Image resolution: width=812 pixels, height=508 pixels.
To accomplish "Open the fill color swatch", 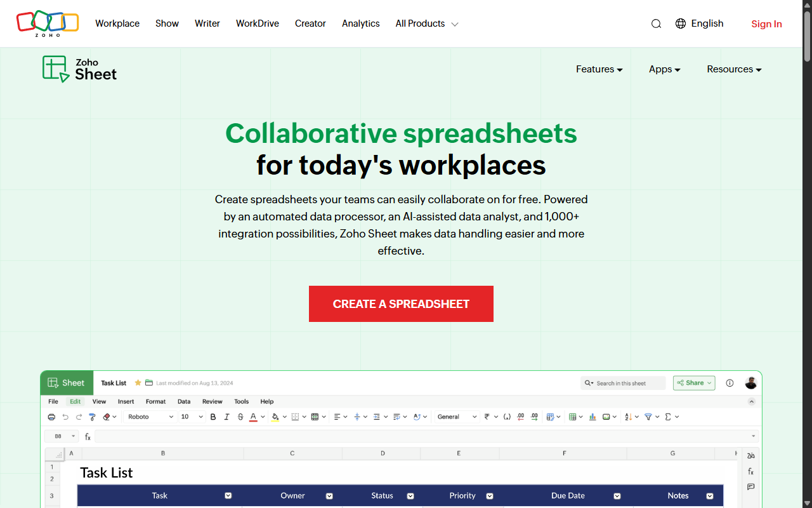I will pyautogui.click(x=275, y=417).
